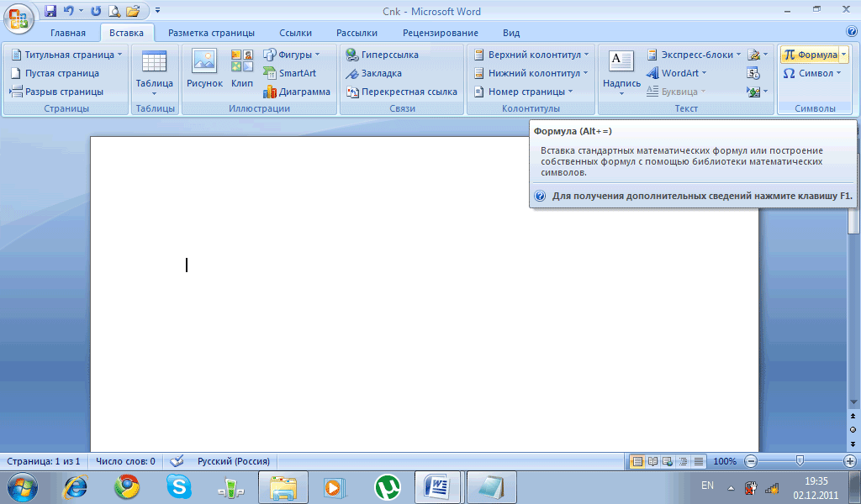
Task: Save the document from the quick access toolbar
Action: click(50, 10)
